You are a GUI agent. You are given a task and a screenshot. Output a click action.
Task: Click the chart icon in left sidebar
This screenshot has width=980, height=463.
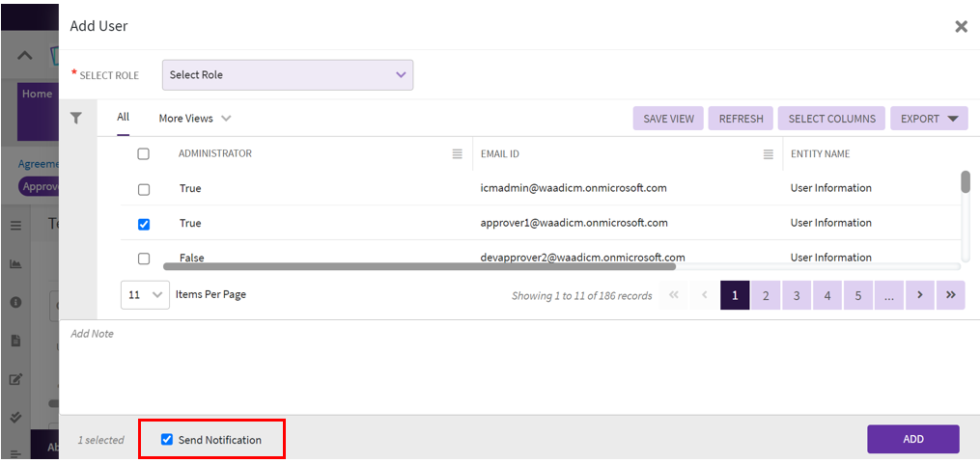point(15,263)
